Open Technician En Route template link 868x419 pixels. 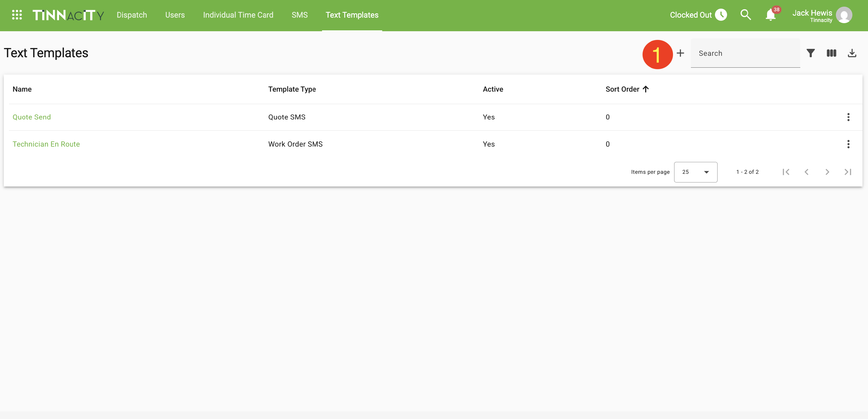point(46,144)
